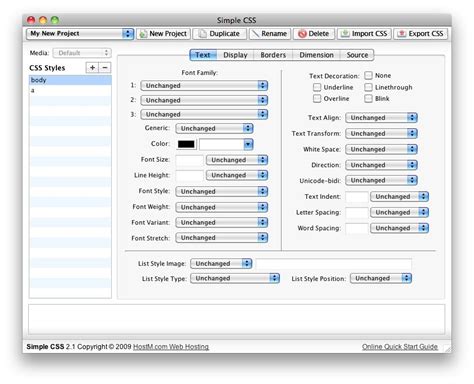Image resolution: width=474 pixels, height=384 pixels.
Task: Open the List Style Image dropdown
Action: (x=221, y=264)
